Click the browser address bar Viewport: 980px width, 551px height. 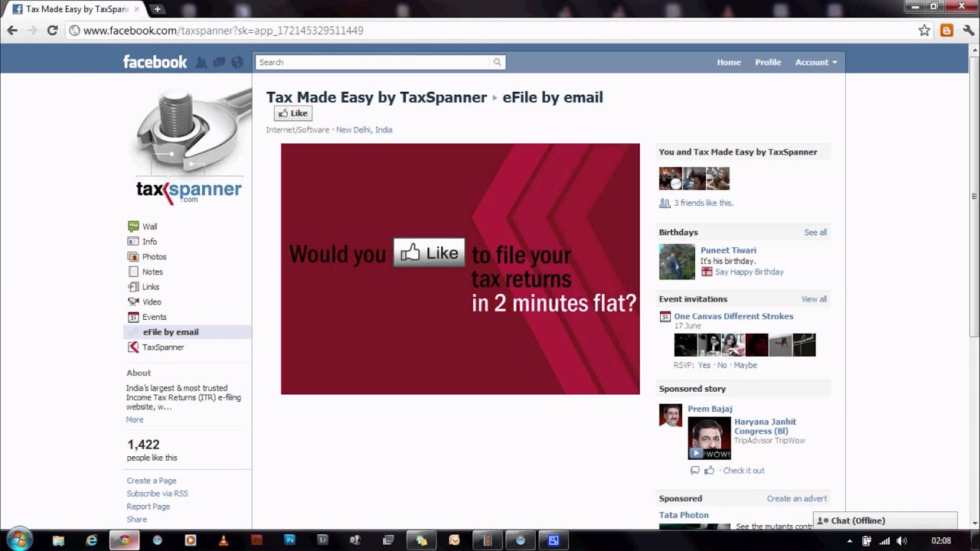(x=490, y=31)
